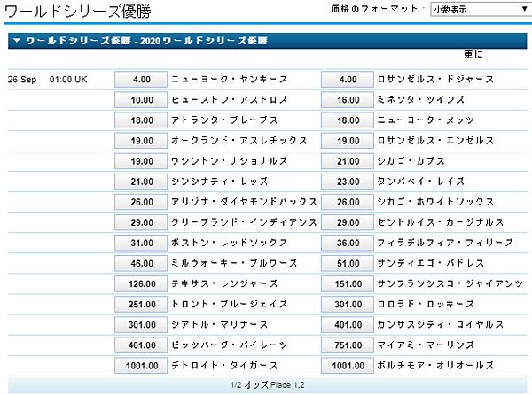
Task: Click the マイアミ・マーリンズ team name
Action: pos(426,345)
